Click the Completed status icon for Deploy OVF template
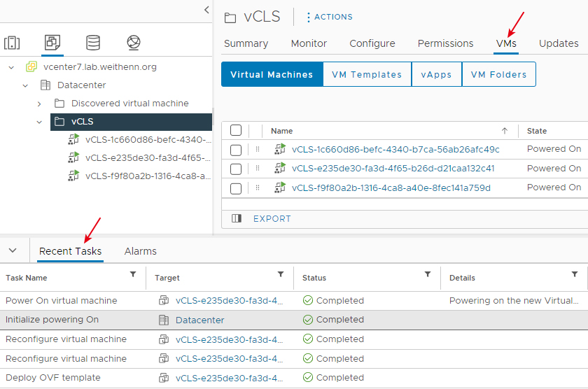Viewport: 588px width, 389px height. click(308, 377)
